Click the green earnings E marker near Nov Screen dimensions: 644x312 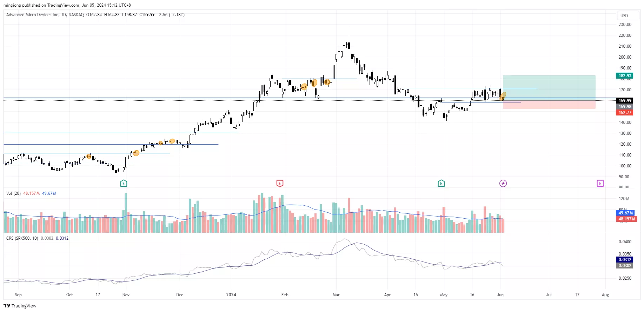pyautogui.click(x=124, y=183)
